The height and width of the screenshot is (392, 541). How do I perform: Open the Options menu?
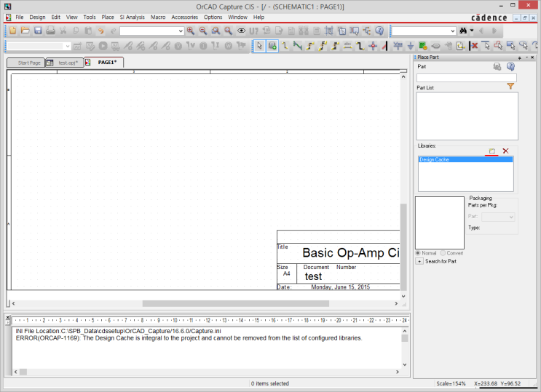pyautogui.click(x=213, y=17)
